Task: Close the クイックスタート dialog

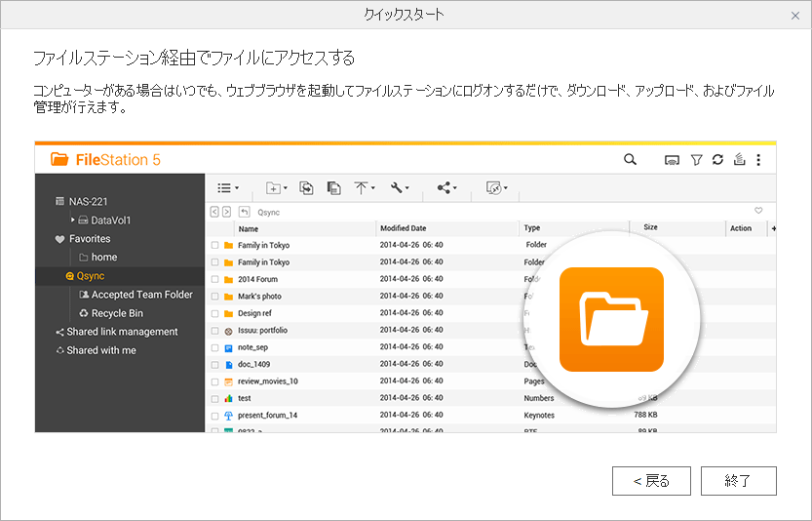Action: click(x=795, y=16)
